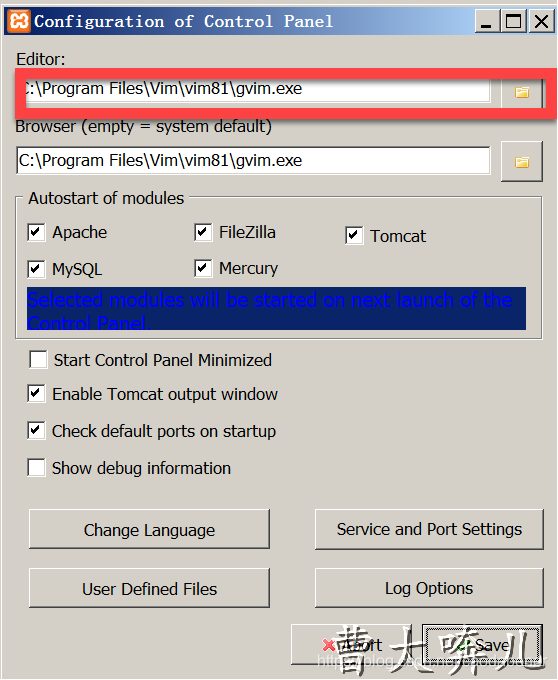Image resolution: width=558 pixels, height=680 pixels.
Task: Click the Browser folder browse icon
Action: click(x=522, y=162)
